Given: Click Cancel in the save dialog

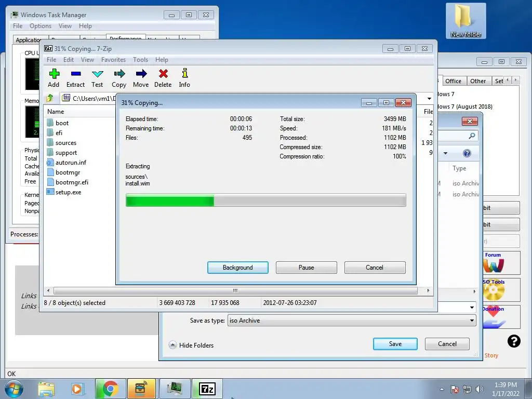Looking at the screenshot, I should pyautogui.click(x=447, y=344).
